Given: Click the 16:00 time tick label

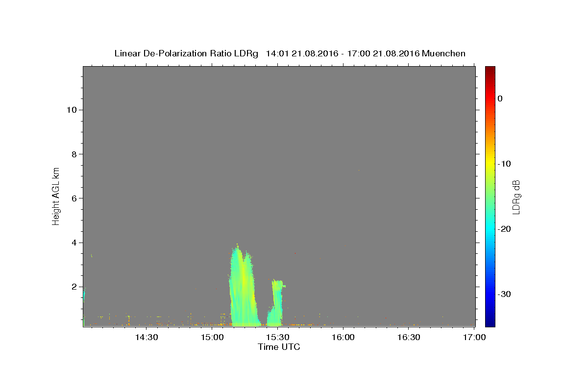Looking at the screenshot, I should coord(343,337).
